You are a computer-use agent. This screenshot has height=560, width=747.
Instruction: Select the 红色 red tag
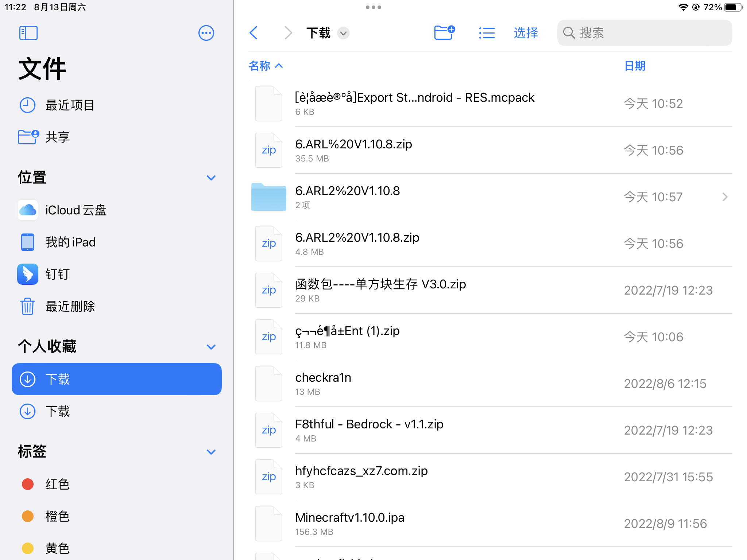pyautogui.click(x=117, y=484)
